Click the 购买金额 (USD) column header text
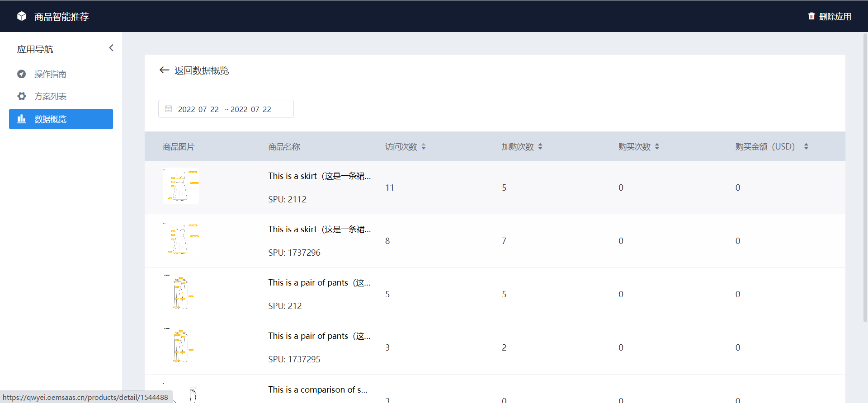 coord(765,147)
